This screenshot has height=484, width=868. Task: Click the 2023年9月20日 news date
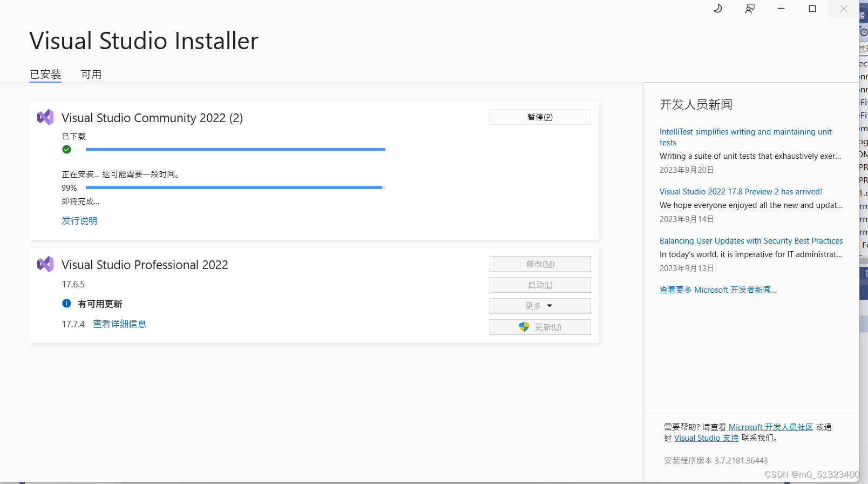(687, 170)
